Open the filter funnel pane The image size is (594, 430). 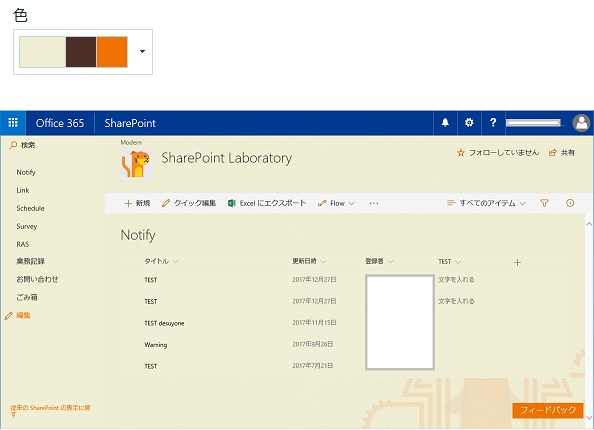544,203
